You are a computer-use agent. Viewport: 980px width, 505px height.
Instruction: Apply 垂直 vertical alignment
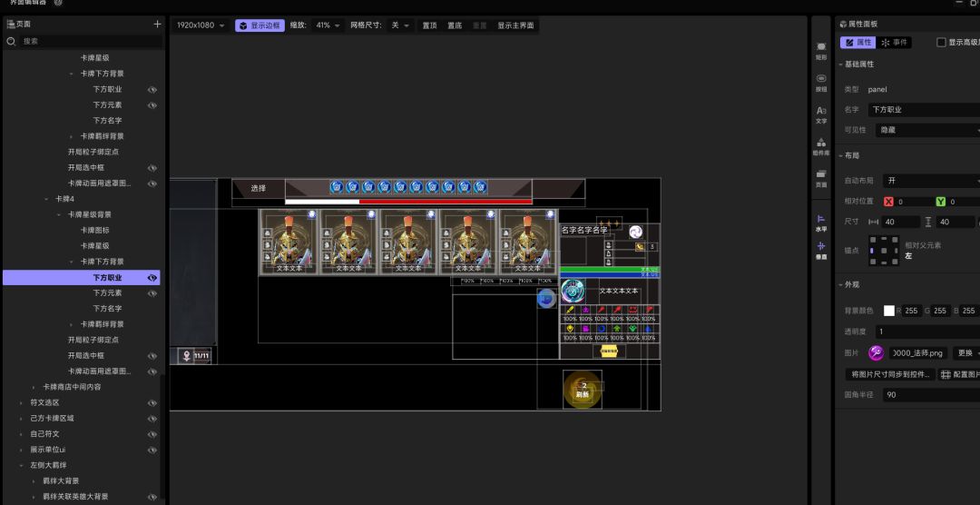[821, 251]
